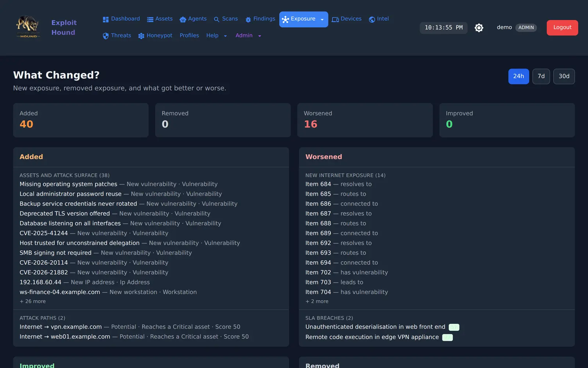
Task: Log out with the Logout button
Action: pyautogui.click(x=562, y=28)
